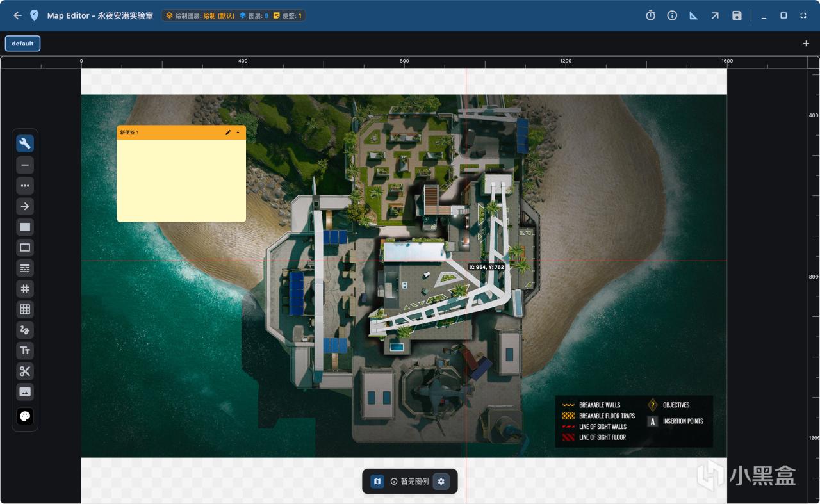
Task: Switch to the default tab
Action: [x=22, y=44]
